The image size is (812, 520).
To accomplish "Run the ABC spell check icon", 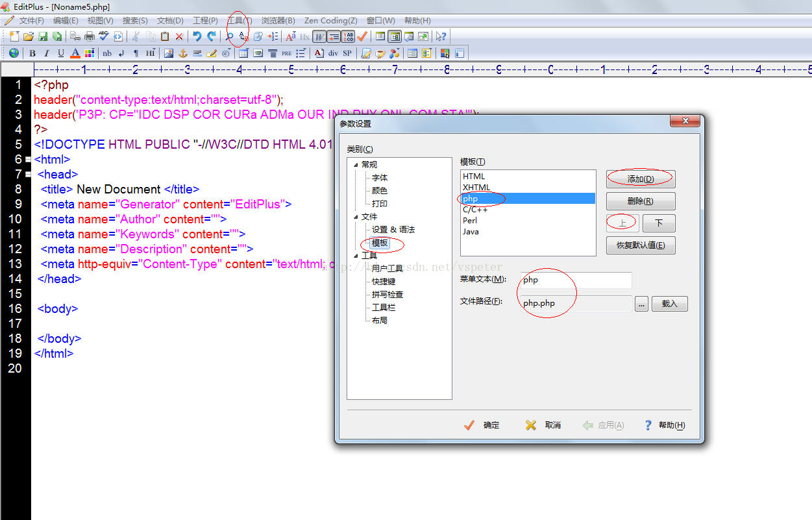I will [104, 36].
